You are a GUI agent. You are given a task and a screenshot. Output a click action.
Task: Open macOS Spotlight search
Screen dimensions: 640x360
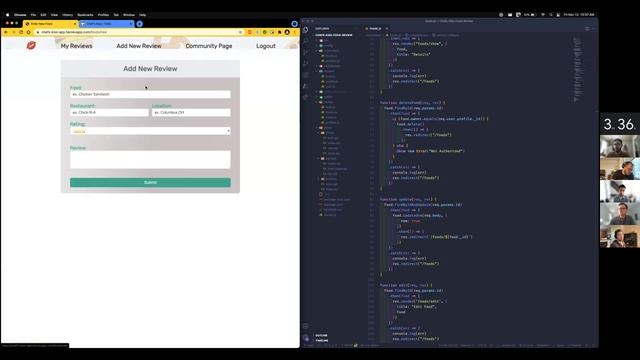pos(551,15)
